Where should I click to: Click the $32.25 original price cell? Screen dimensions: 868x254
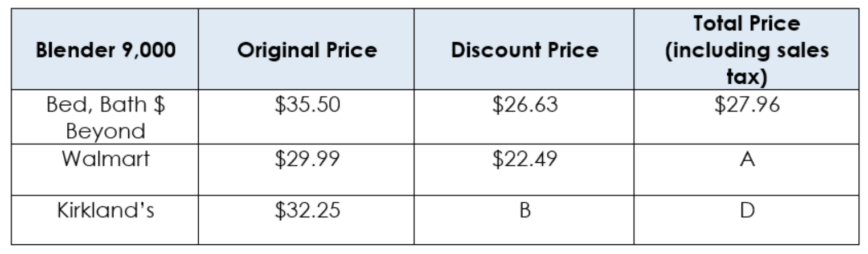[307, 210]
